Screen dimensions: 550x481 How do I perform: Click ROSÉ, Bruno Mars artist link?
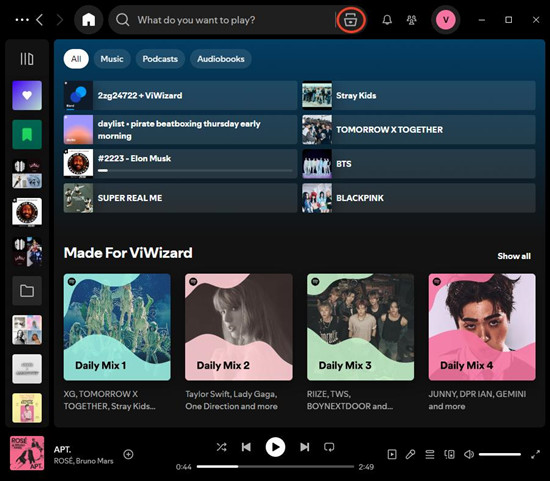tap(83, 461)
